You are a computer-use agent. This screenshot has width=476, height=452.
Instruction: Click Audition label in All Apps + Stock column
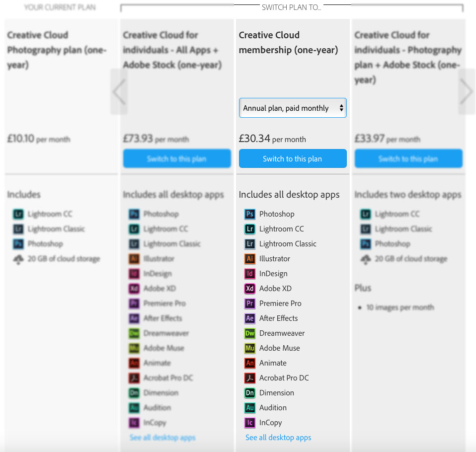pos(157,407)
